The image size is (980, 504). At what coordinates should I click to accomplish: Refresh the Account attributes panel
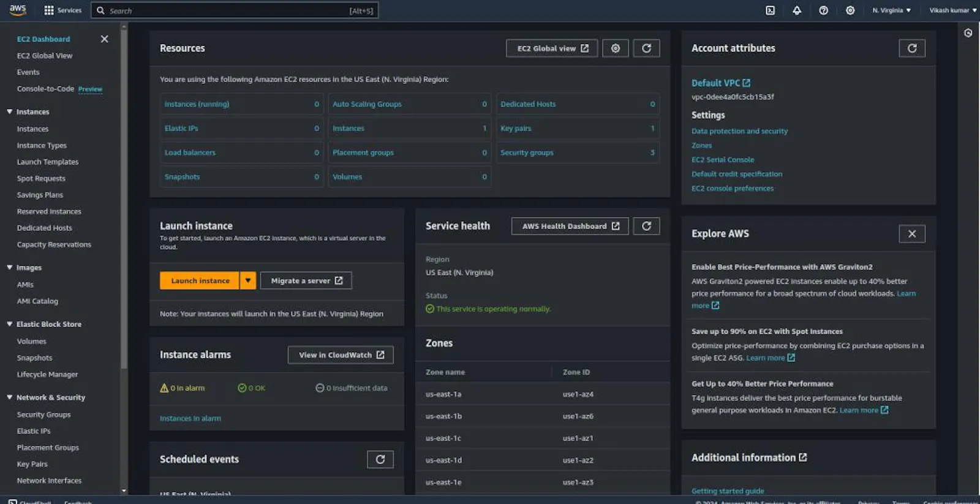pos(912,48)
